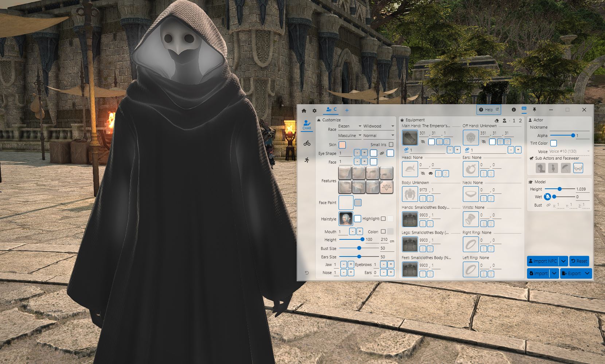Image resolution: width=605 pixels, height=364 pixels.
Task: Toggle the keyboard overlay icon
Action: (524, 109)
